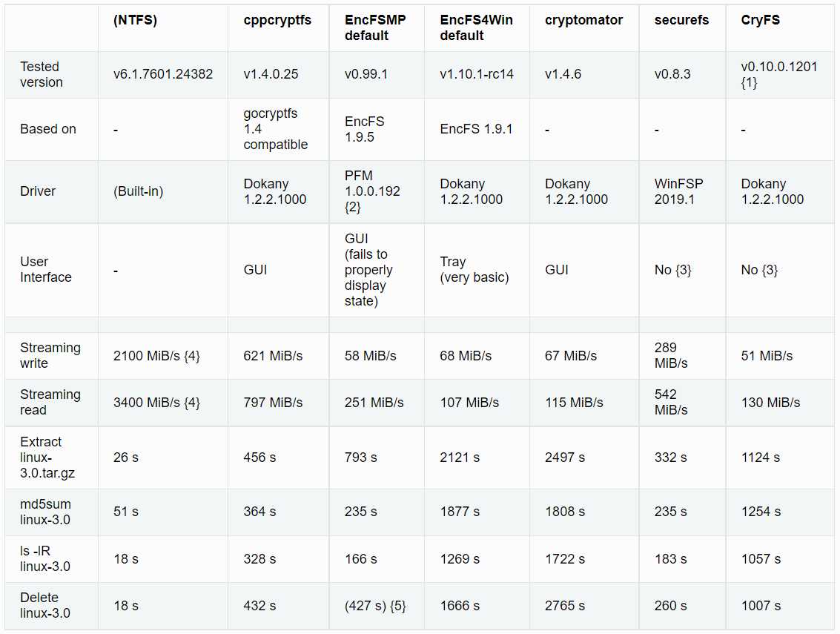The height and width of the screenshot is (634, 840).
Task: Click the Driver row label
Action: [38, 191]
